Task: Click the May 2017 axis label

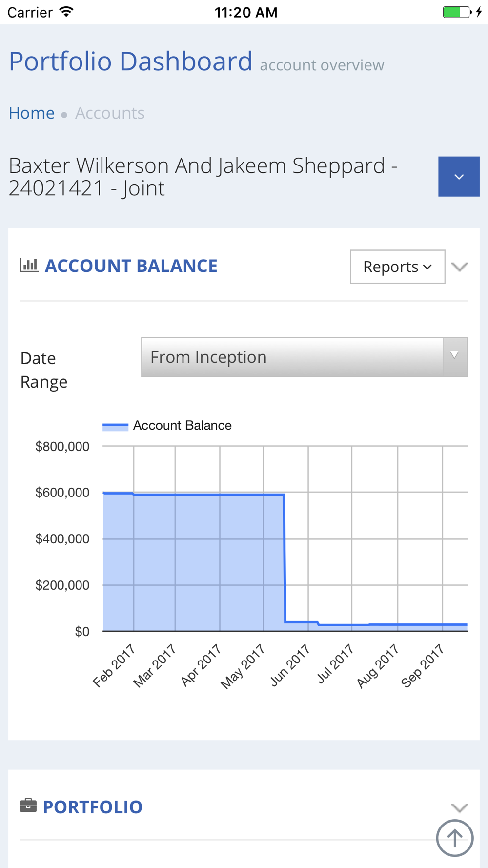Action: tap(242, 666)
